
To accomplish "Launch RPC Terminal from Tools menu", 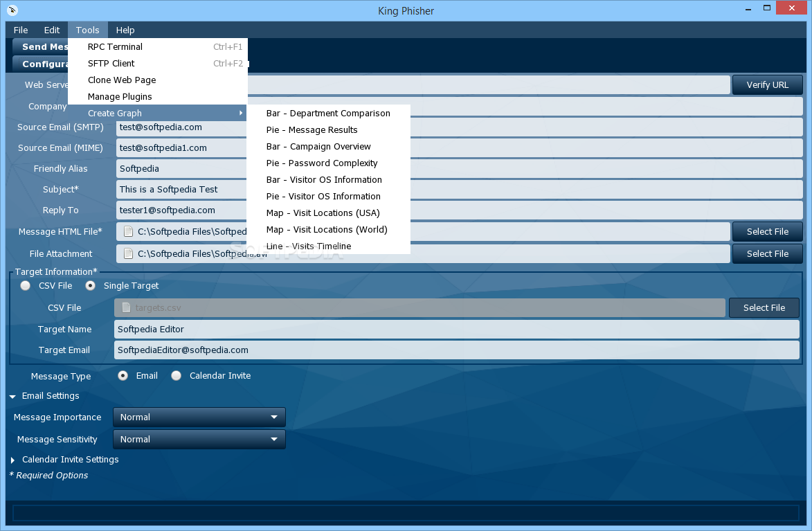I will [157, 46].
